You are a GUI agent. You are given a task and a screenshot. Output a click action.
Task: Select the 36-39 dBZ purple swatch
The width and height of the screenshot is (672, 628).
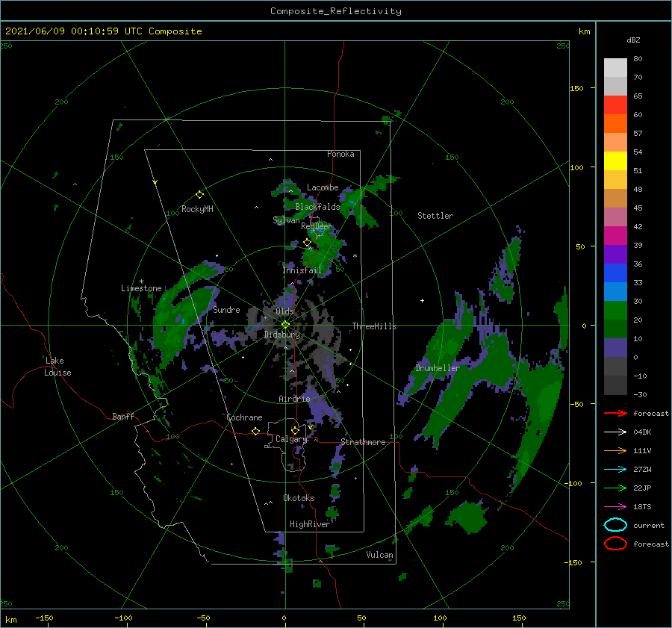pyautogui.click(x=615, y=255)
